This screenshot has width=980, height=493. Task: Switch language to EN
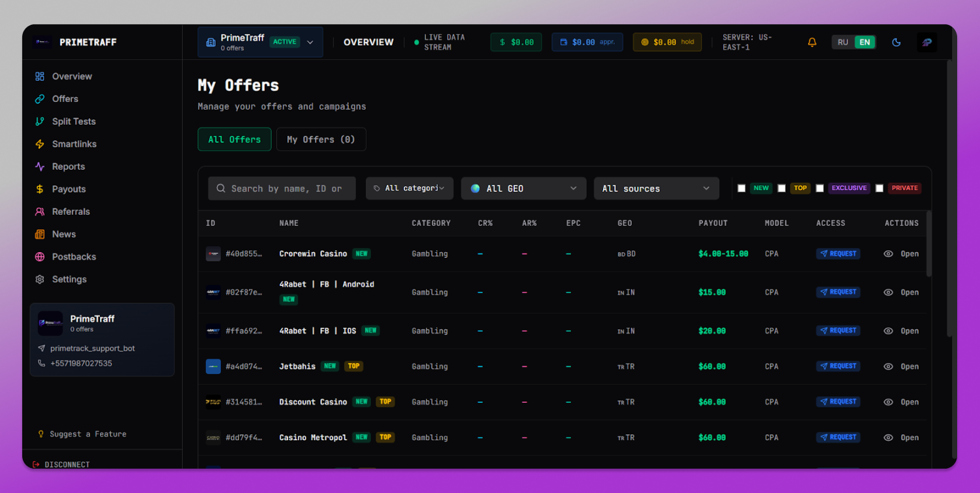(x=864, y=42)
